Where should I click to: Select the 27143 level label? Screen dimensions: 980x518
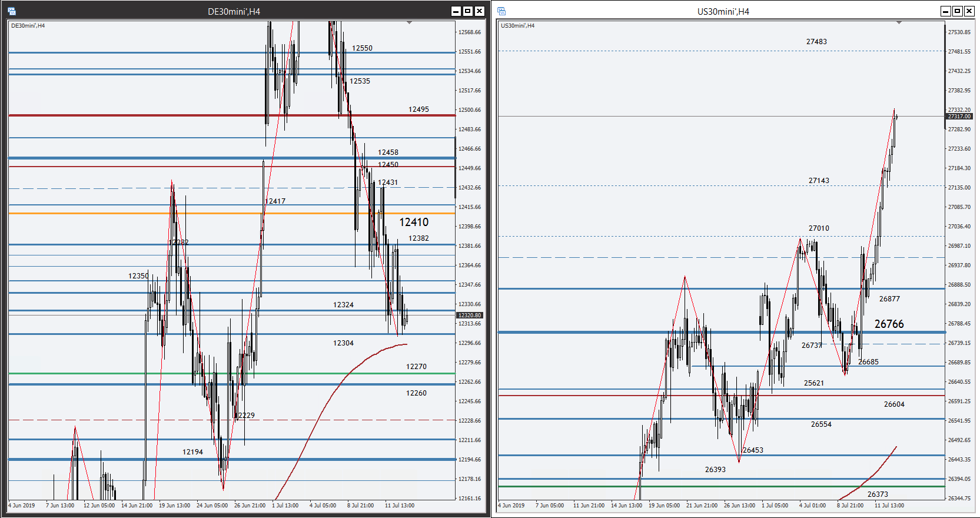(x=819, y=181)
